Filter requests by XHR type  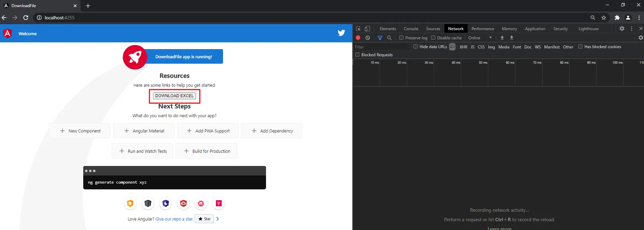point(463,47)
